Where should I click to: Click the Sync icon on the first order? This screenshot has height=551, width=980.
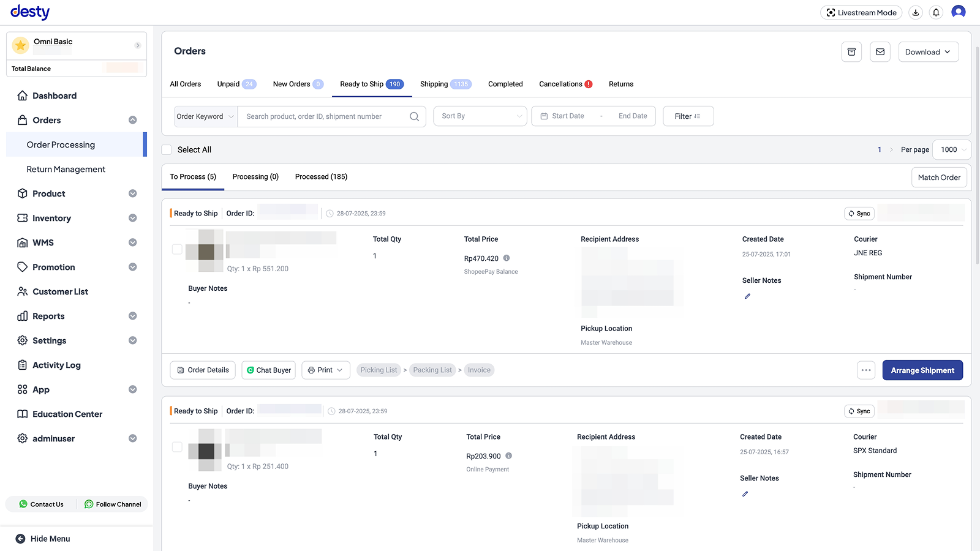tap(859, 213)
